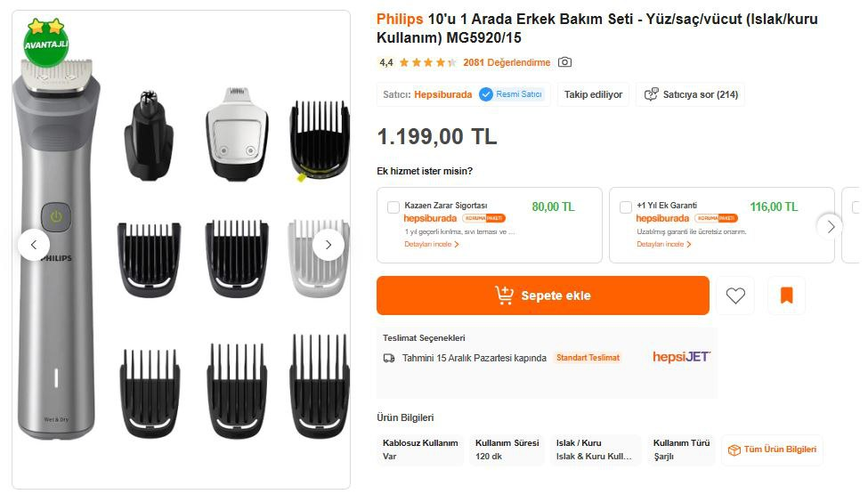Image resolution: width=868 pixels, height=494 pixels.
Task: Click the blue verified seller badge
Action: [x=486, y=94]
